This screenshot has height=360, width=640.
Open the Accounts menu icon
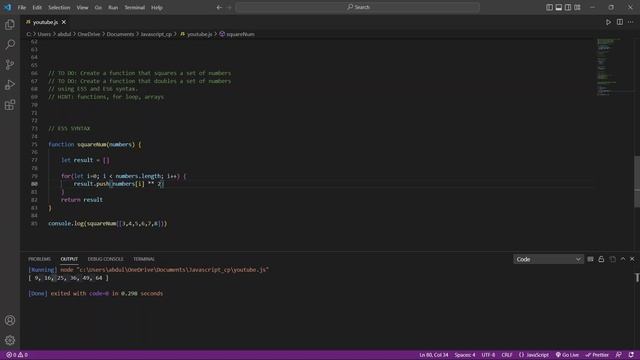(x=10, y=320)
